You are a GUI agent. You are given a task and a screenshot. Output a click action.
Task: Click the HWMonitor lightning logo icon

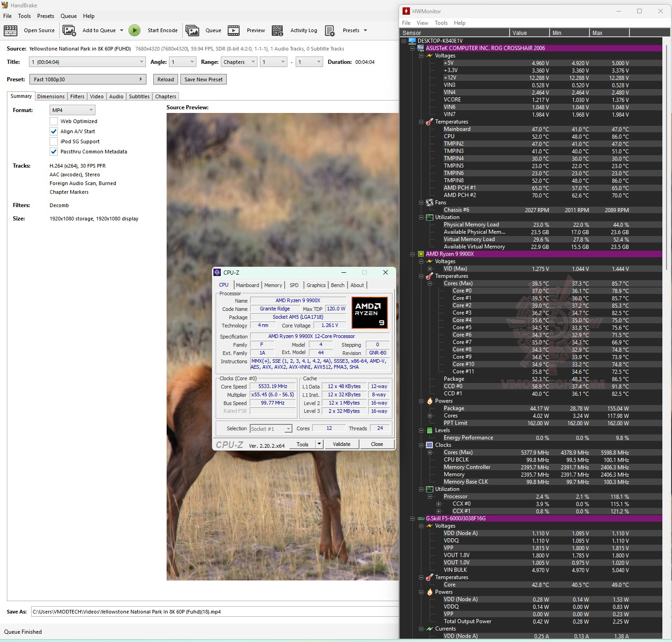pos(406,11)
